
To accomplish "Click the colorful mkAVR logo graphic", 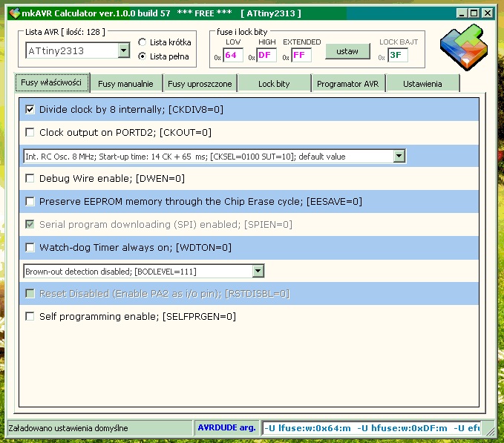I will 464,47.
